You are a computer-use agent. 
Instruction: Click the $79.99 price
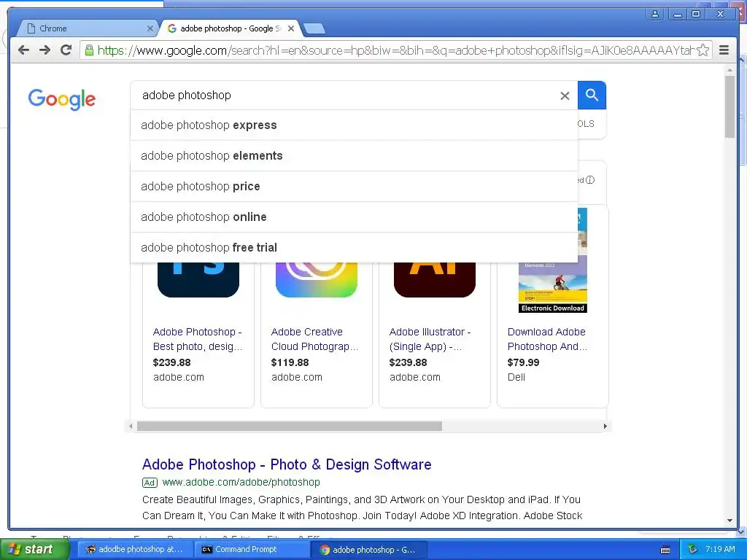coord(523,362)
